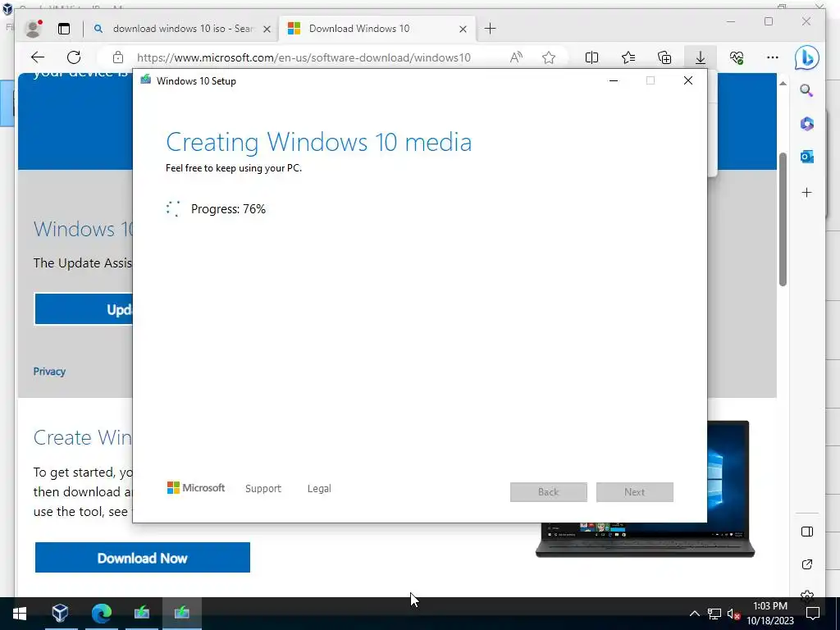Open Collections icon in Edge toolbar

coord(664,57)
